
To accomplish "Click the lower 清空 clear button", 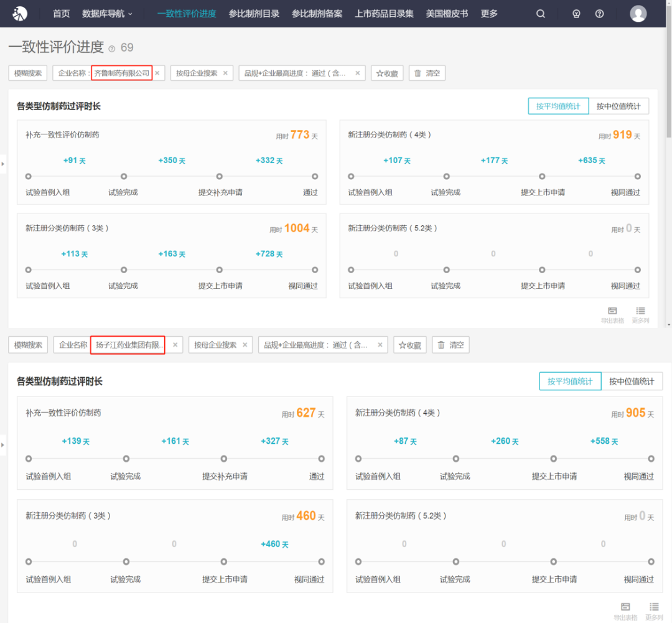I will [450, 345].
